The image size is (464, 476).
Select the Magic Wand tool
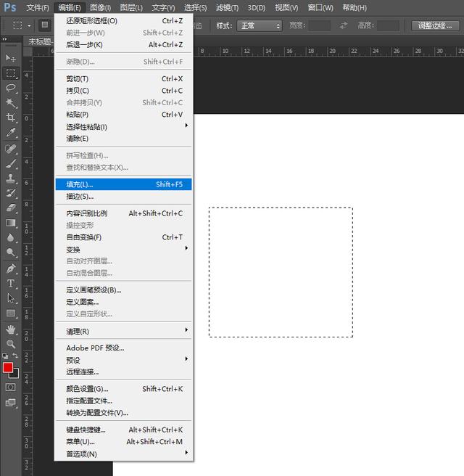tap(11, 103)
